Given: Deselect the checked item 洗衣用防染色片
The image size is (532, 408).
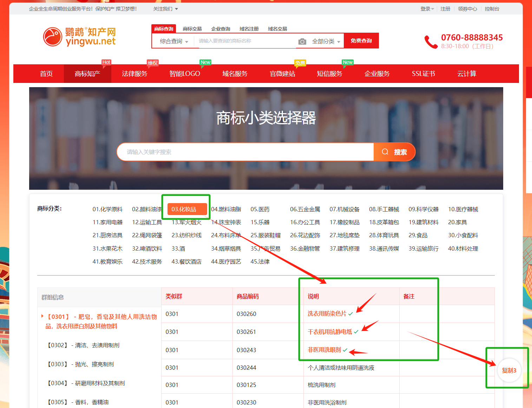Looking at the screenshot, I should coord(327,313).
